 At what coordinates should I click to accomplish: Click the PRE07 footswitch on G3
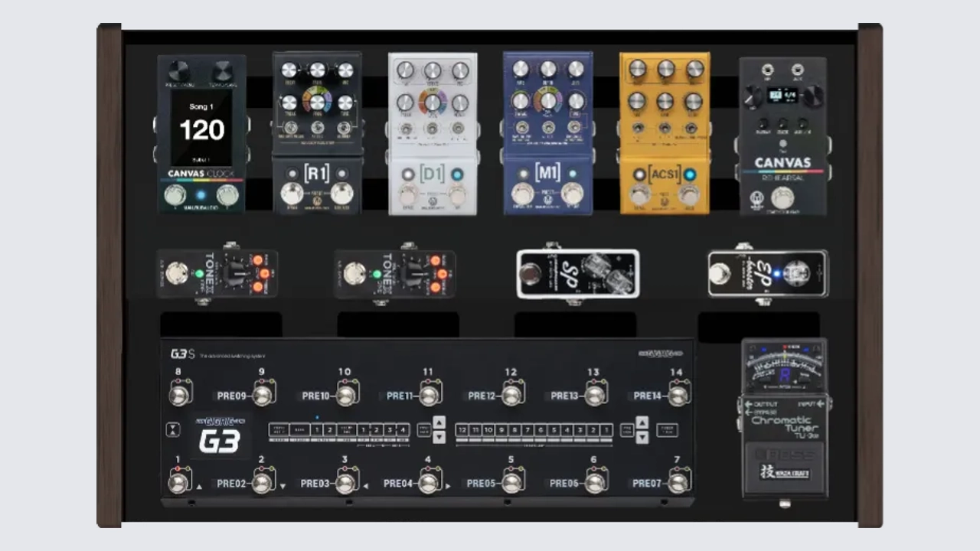click(x=678, y=482)
